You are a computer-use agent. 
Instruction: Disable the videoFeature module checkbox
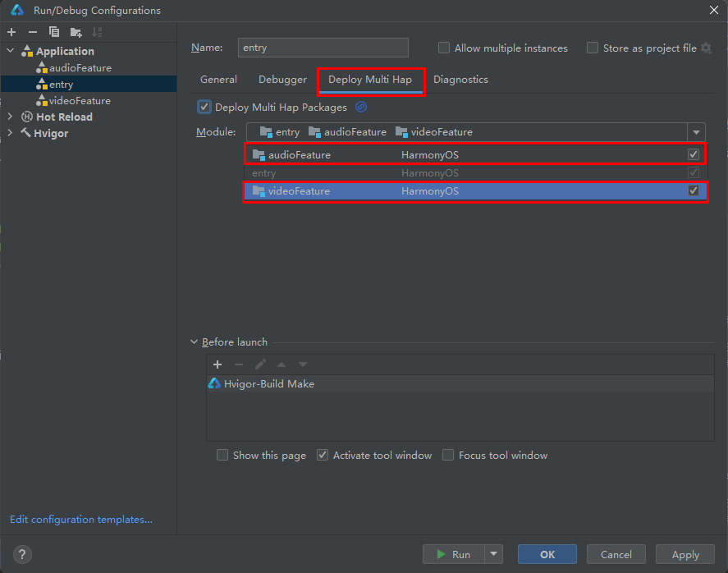(x=694, y=190)
